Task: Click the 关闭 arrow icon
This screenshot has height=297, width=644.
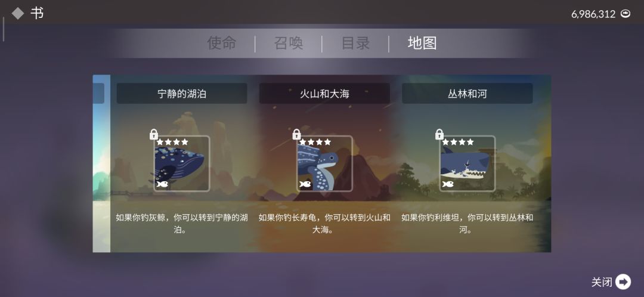Action: click(x=624, y=282)
